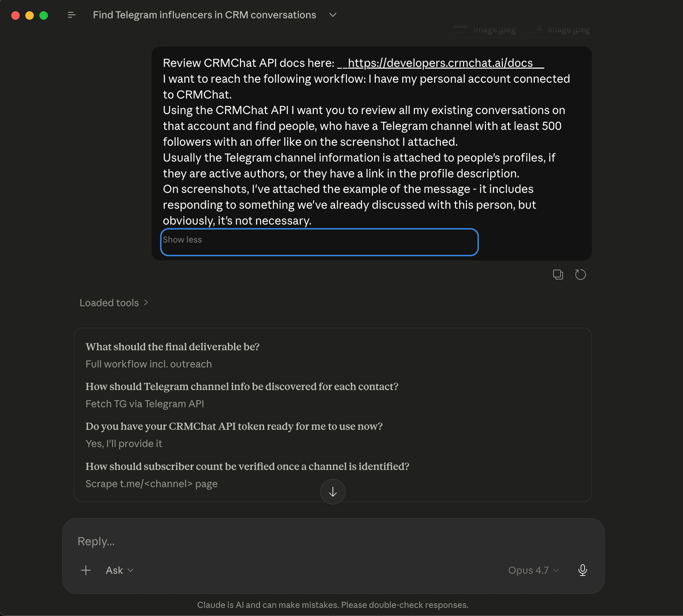The height and width of the screenshot is (616, 683).
Task: Select the 'Full workflow incl. outreach' answer
Action: pos(148,364)
